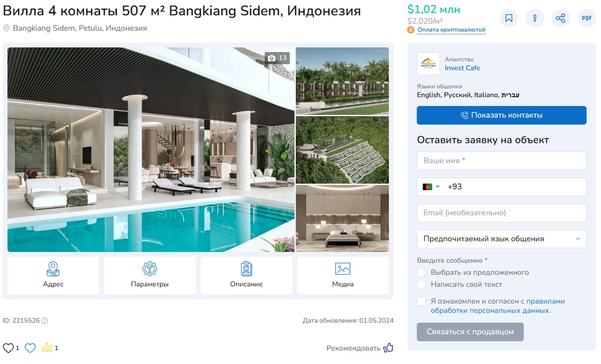Open the phone country flag dropdown
Image resolution: width=601 pixels, height=364 pixels.
click(x=431, y=187)
